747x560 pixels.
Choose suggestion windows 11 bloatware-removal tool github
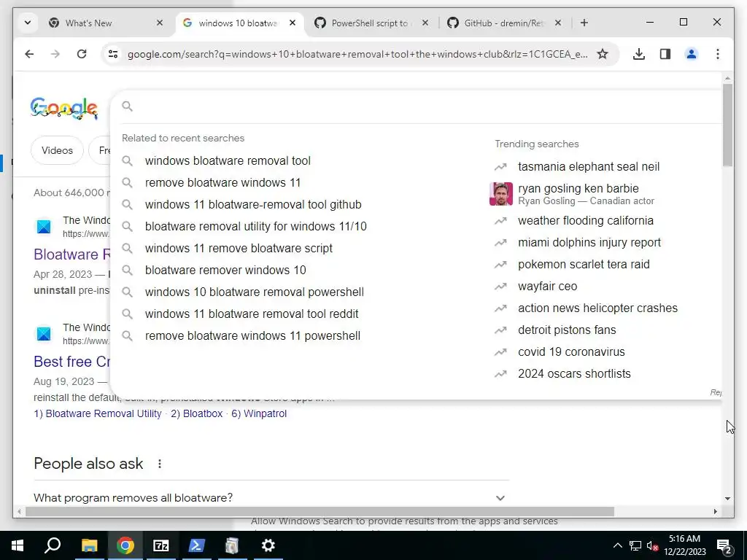point(253,205)
